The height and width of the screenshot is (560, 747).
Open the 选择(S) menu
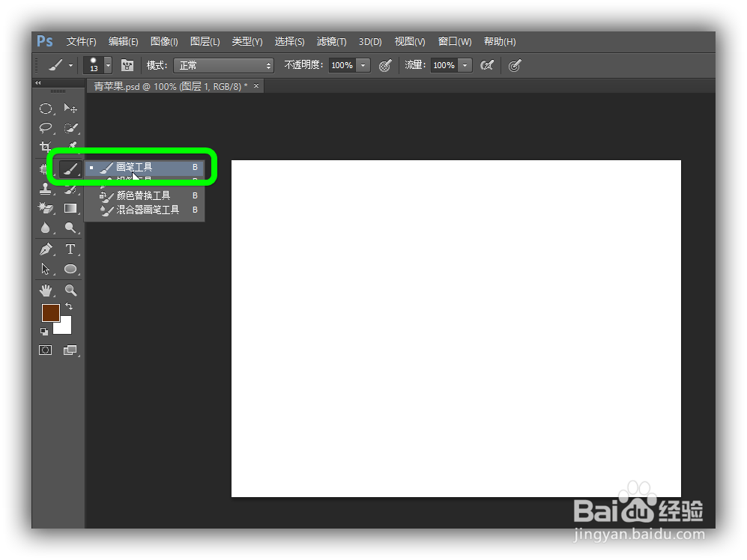pyautogui.click(x=290, y=42)
